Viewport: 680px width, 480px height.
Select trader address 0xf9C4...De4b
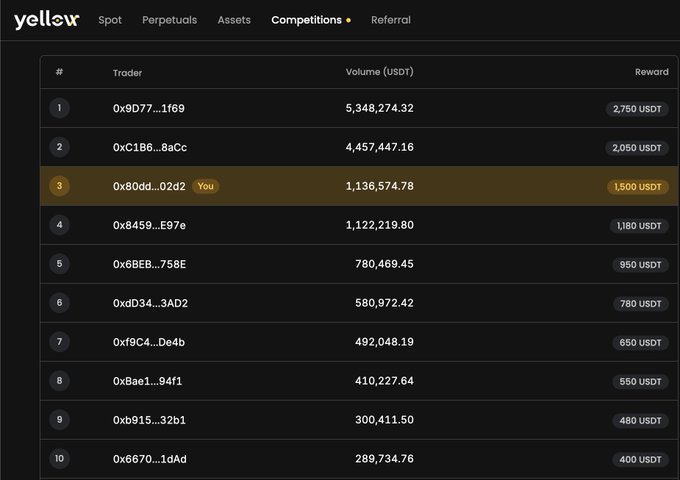pos(149,342)
